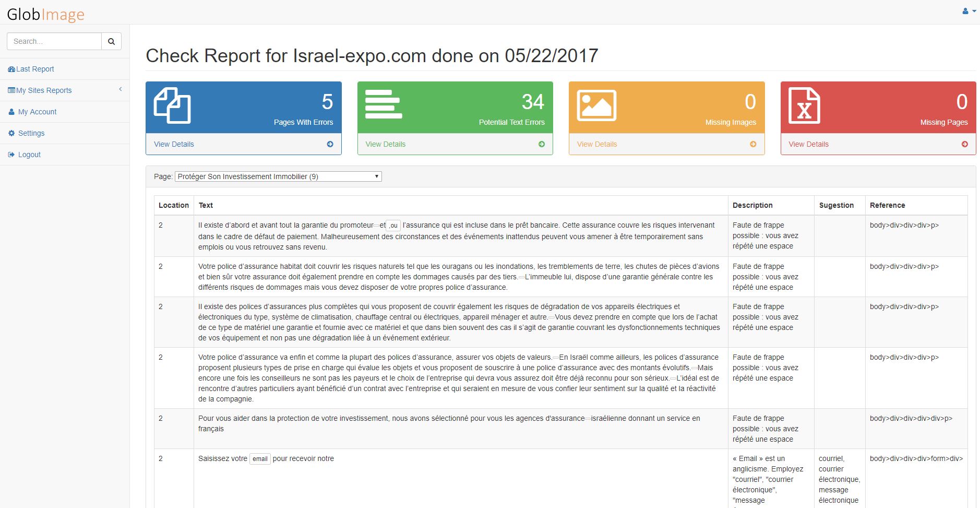Click the My Account person icon

11,112
